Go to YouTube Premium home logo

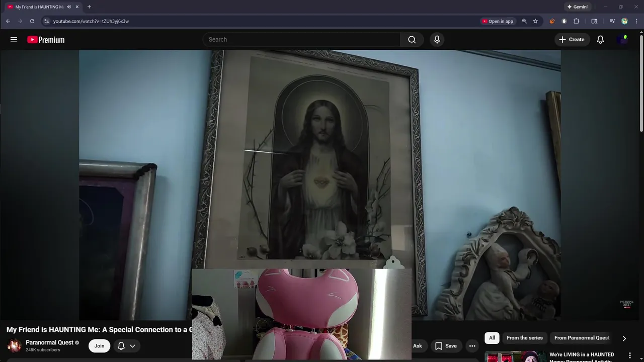(x=46, y=40)
